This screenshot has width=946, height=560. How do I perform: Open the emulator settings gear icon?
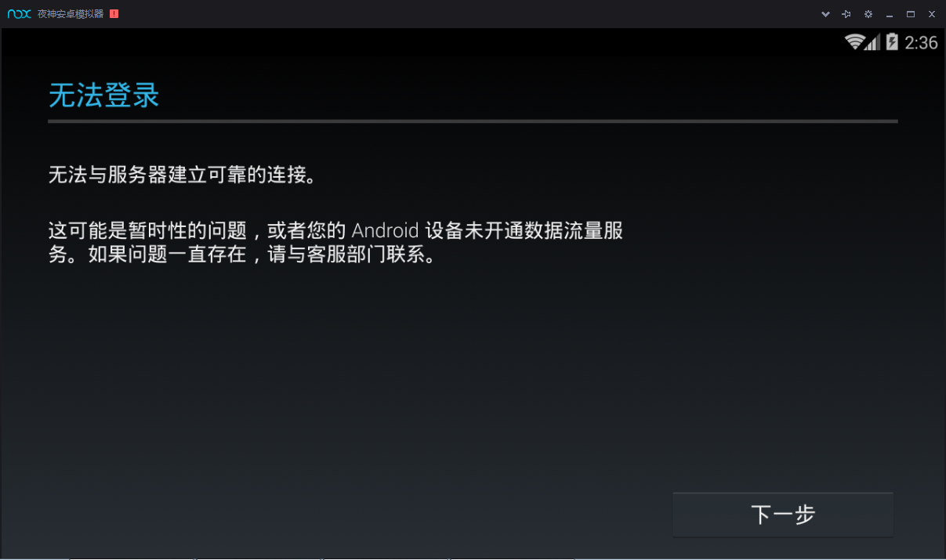[868, 14]
